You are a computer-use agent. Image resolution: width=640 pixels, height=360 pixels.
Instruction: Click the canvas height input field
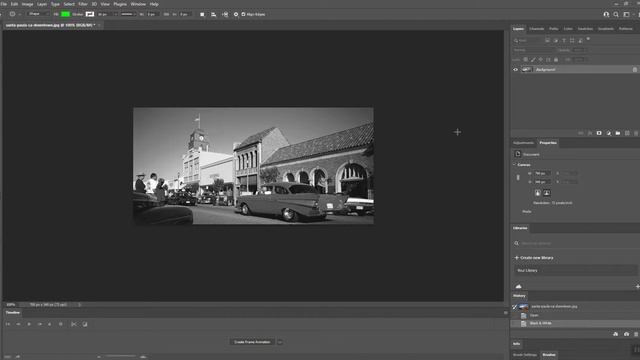pyautogui.click(x=542, y=182)
